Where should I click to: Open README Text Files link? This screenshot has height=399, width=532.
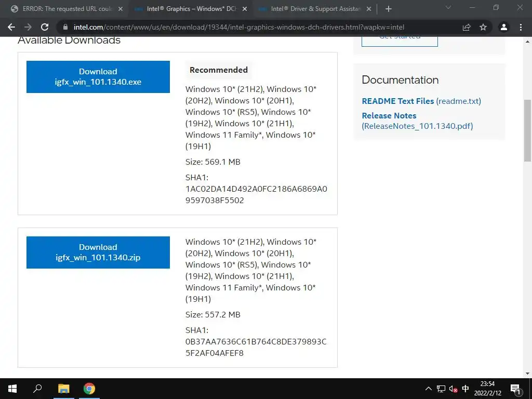point(421,101)
